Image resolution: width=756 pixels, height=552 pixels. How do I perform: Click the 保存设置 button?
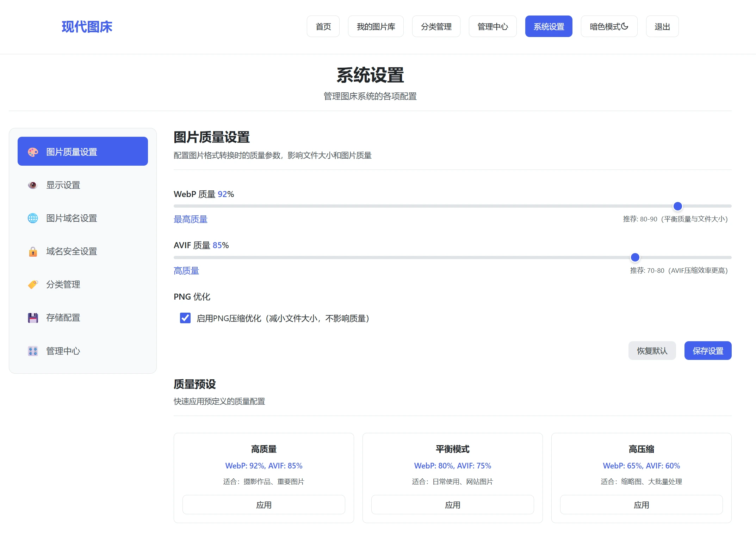[708, 351]
